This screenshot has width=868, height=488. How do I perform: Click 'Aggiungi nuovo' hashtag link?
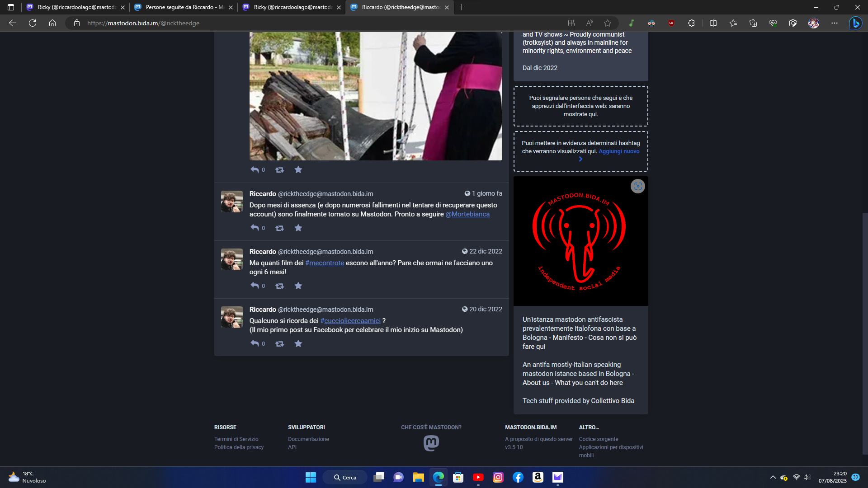tap(619, 151)
